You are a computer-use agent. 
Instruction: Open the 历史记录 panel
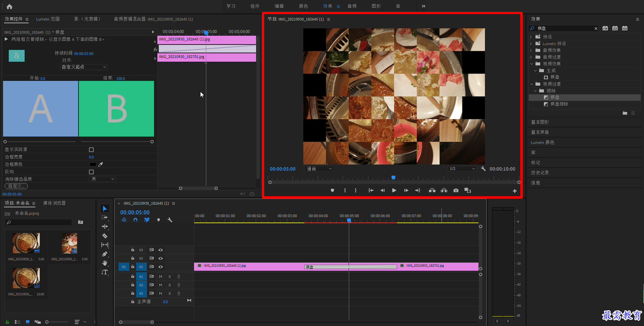[540, 173]
